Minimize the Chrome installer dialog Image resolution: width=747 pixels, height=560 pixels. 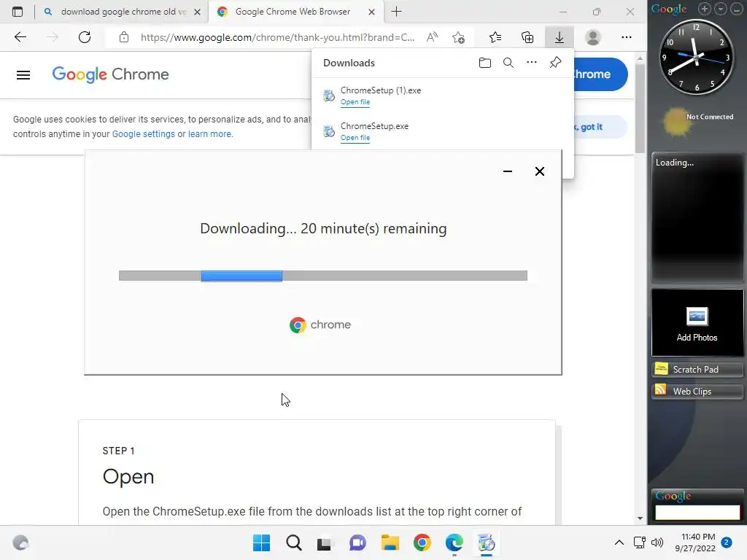(508, 171)
